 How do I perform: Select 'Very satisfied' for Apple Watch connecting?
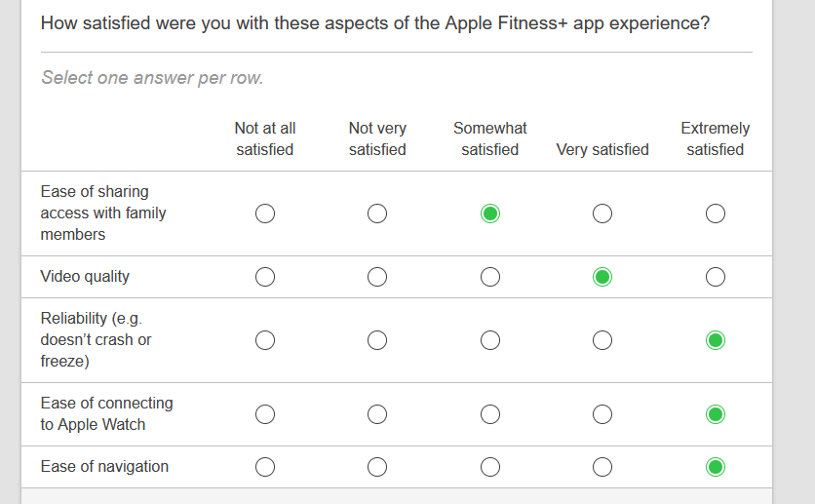pos(602,414)
